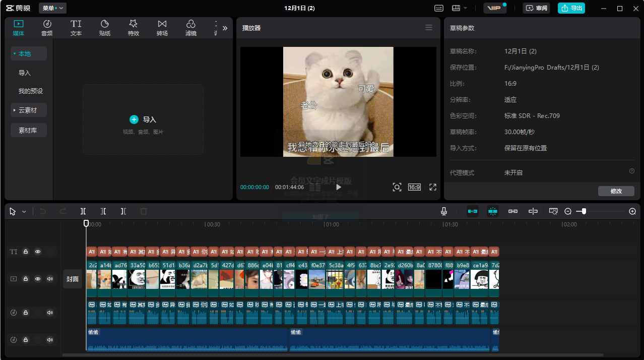This screenshot has height=360, width=644.
Task: Click the timeline zoom-in magnifier icon
Action: click(x=632, y=212)
